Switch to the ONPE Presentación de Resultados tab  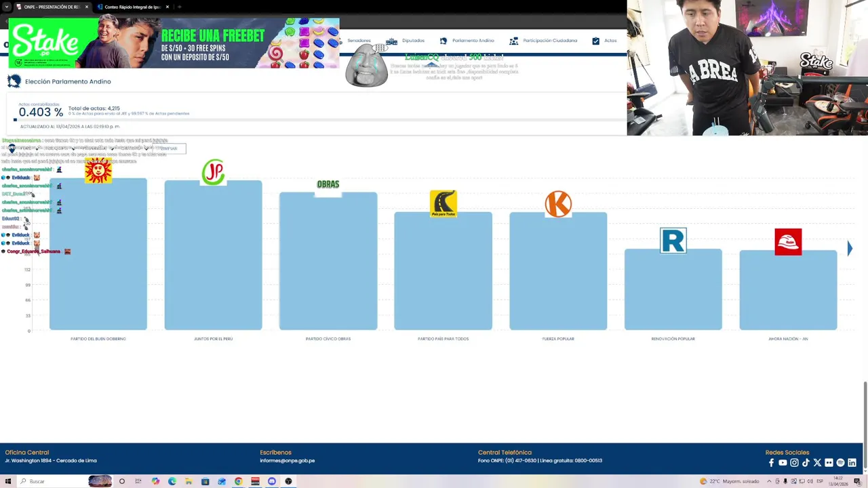pos(51,7)
